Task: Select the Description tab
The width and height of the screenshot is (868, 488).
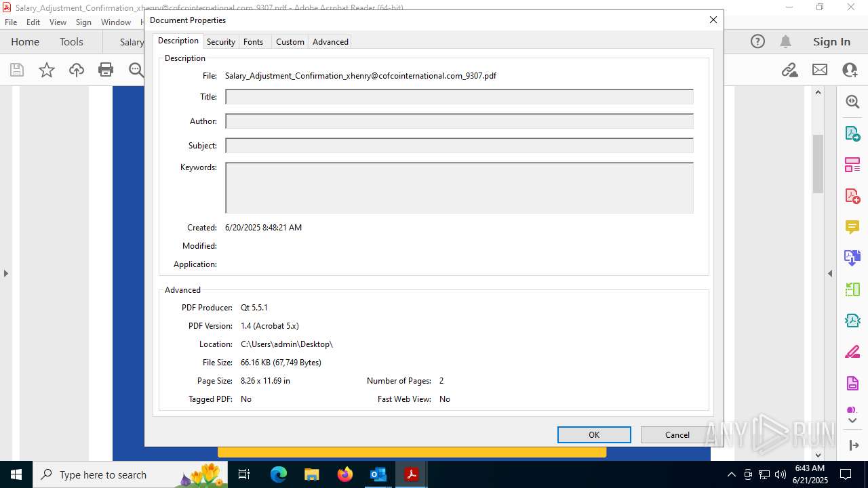Action: point(178,41)
